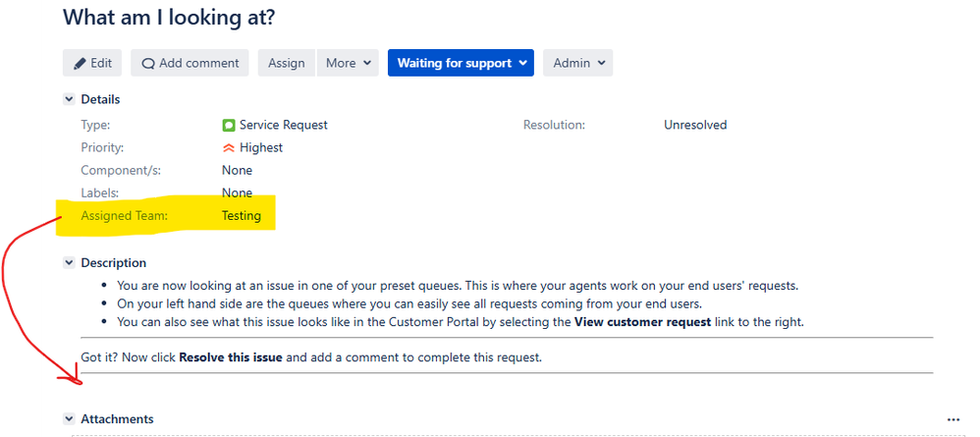The width and height of the screenshot is (980, 437).
Task: Click the issue title What am I looking at?
Action: coord(169,17)
